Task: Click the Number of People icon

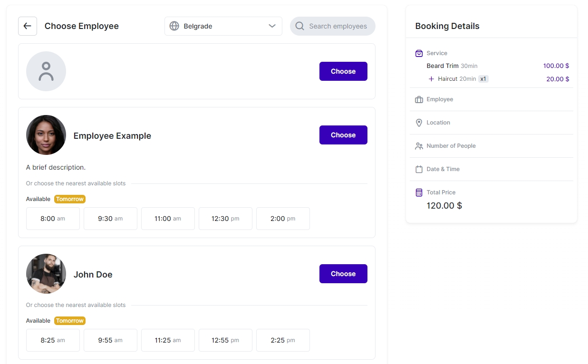Action: [x=419, y=146]
